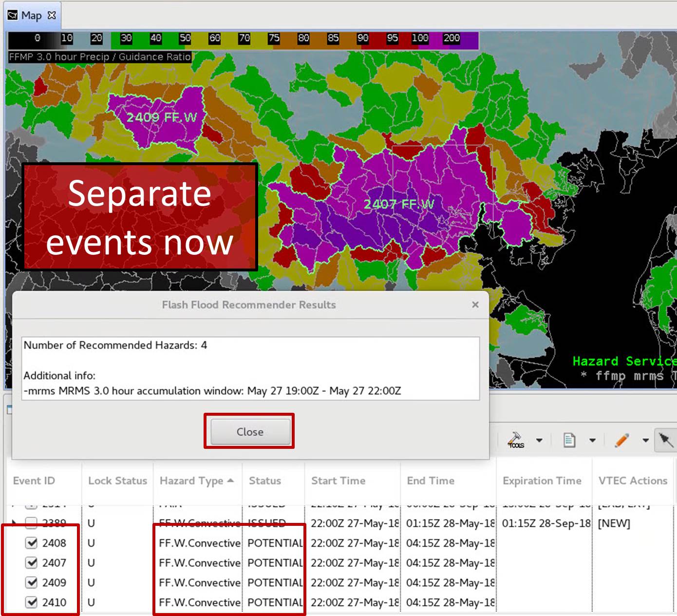
Task: Click the recommender results text box
Action: 250,368
